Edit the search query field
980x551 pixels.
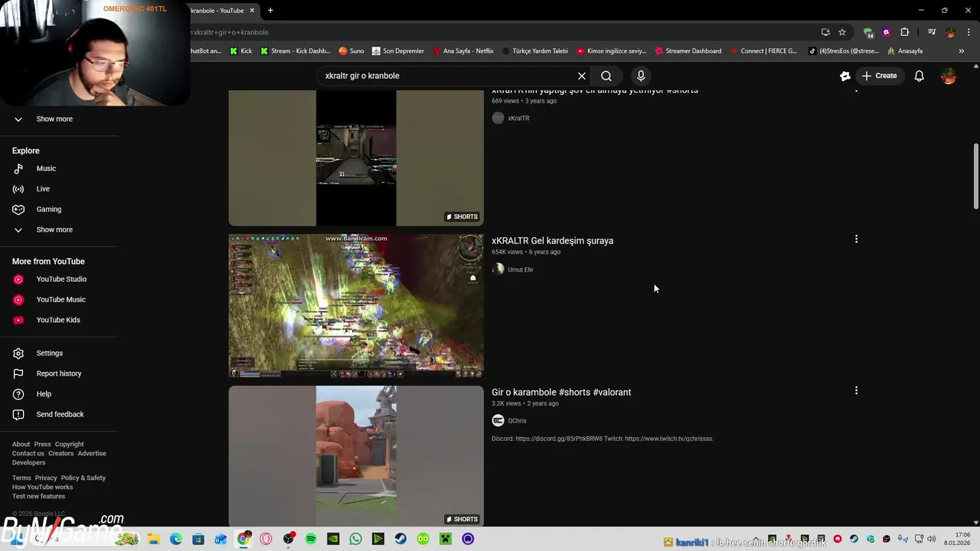pyautogui.click(x=448, y=76)
